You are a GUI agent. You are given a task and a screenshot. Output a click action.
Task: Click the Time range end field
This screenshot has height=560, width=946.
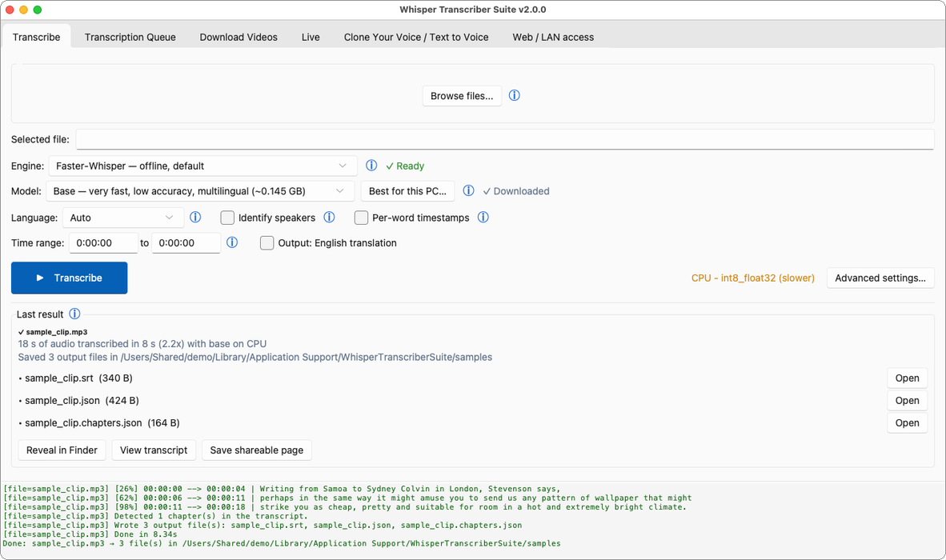(x=186, y=243)
